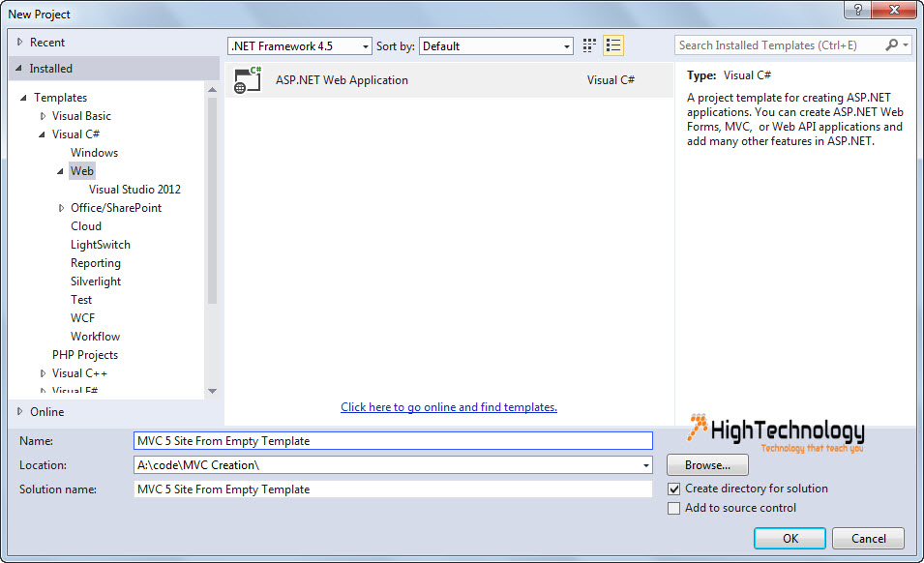924x563 pixels.
Task: Switch to medium icons list view
Action: click(x=612, y=45)
